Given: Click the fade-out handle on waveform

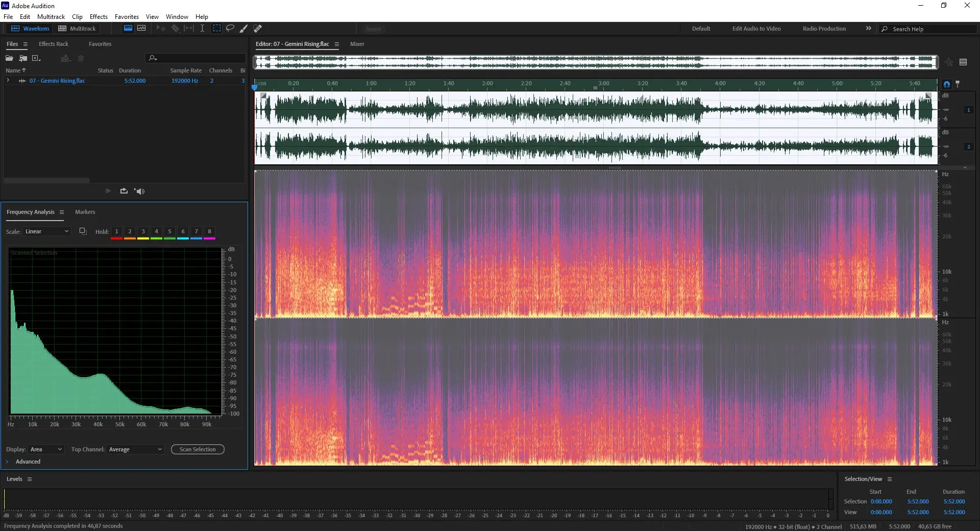Looking at the screenshot, I should pyautogui.click(x=928, y=95).
